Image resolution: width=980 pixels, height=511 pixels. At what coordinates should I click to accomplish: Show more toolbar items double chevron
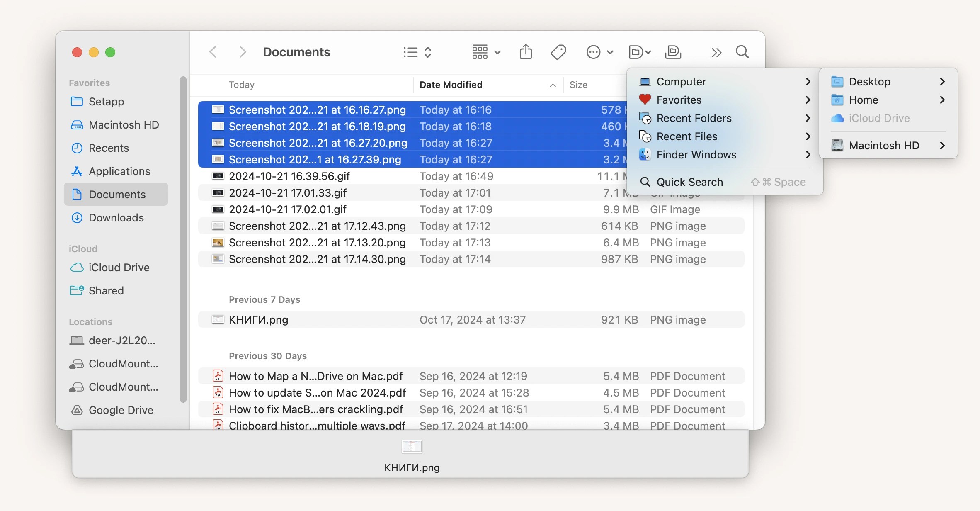tap(716, 53)
